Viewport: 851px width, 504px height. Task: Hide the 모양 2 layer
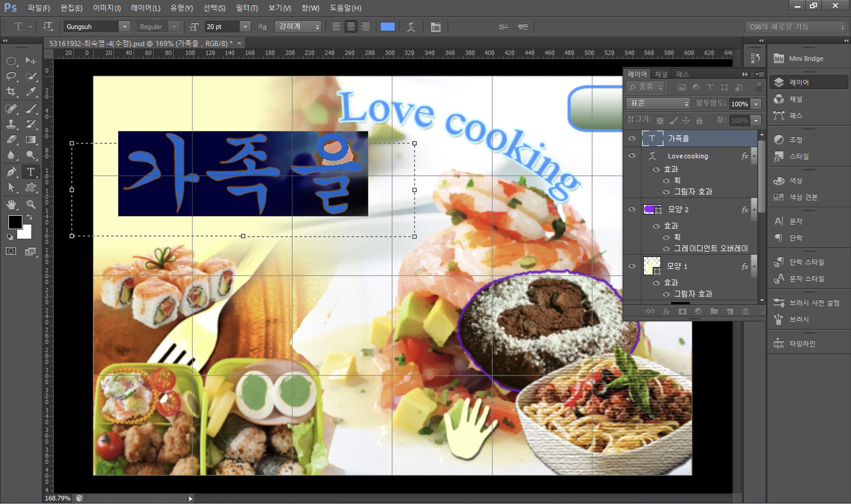click(x=632, y=209)
